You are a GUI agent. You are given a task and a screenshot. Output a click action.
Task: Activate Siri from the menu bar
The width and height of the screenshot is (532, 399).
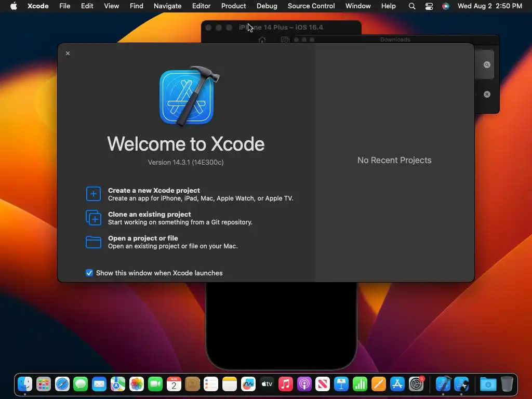(x=445, y=6)
